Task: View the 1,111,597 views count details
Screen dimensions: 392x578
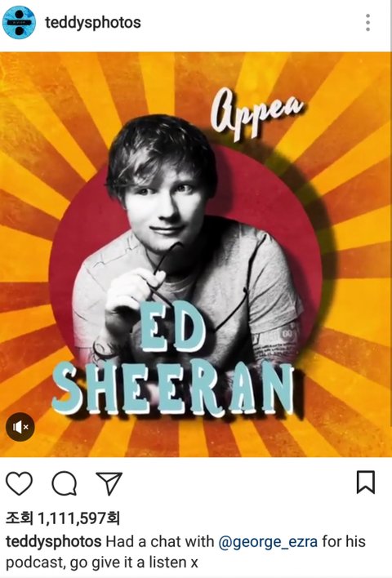Action: pyautogui.click(x=63, y=518)
